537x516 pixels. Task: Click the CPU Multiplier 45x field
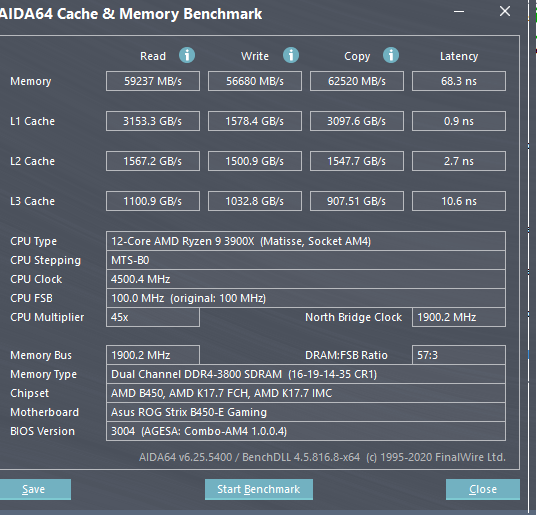coord(153,317)
